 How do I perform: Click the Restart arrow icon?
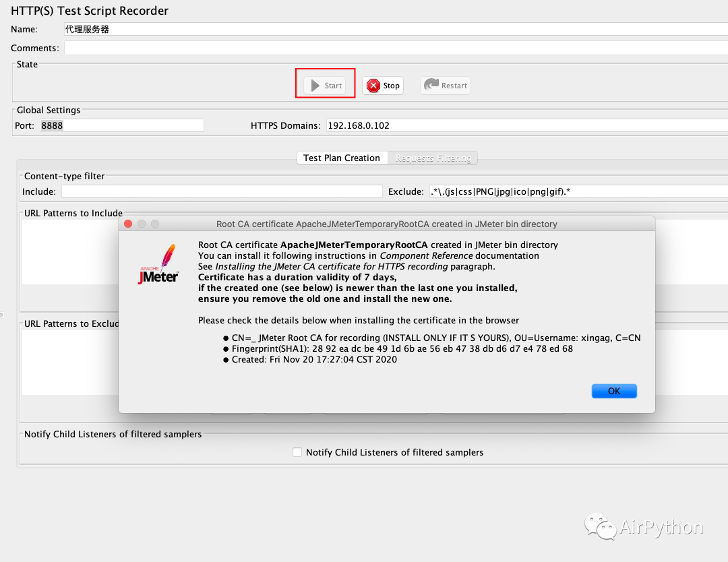click(431, 84)
